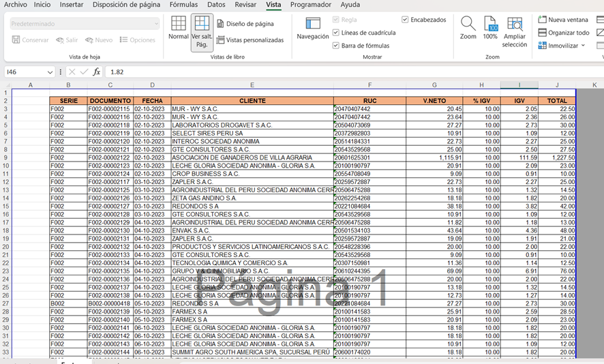Screen dimensions: 604x364
Task: Click Ampliar selección
Action: tap(515, 31)
